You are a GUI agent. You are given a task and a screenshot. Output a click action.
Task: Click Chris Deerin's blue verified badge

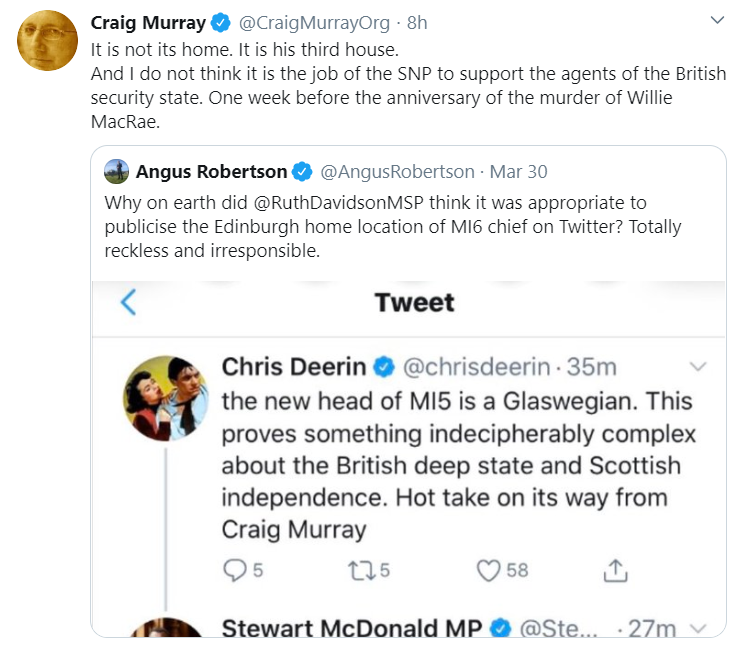384,367
